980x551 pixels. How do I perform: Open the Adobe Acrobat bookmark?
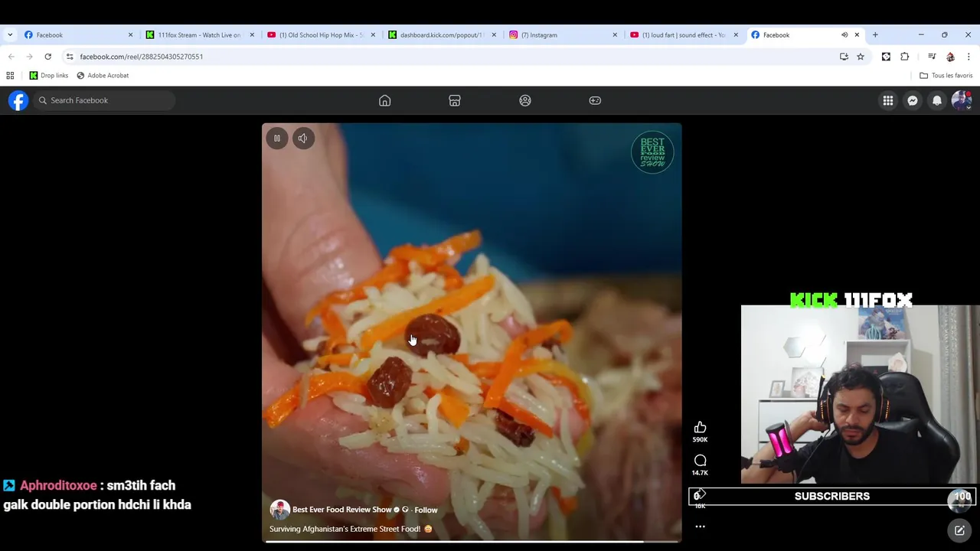(103, 75)
